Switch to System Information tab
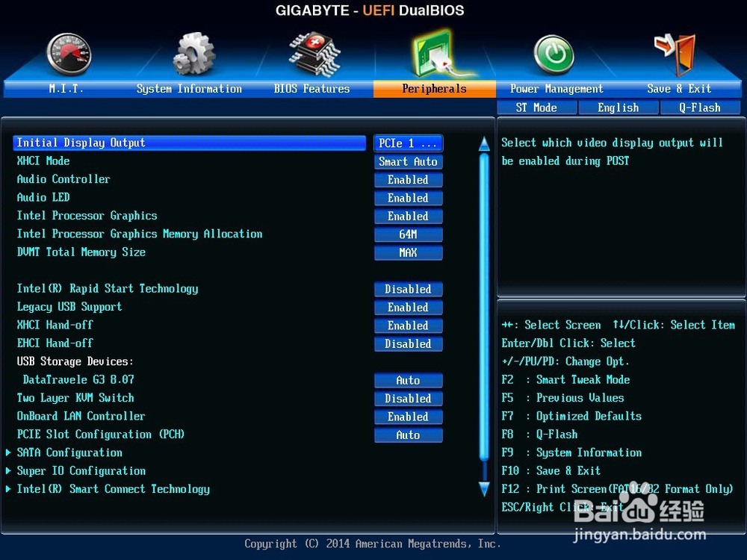Viewport: 747px width, 560px height. (189, 89)
